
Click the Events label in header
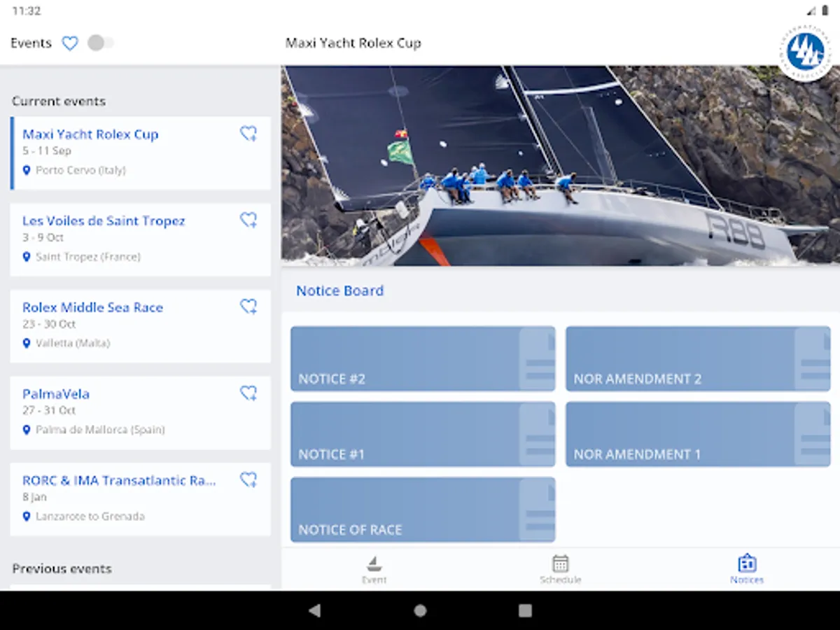31,43
